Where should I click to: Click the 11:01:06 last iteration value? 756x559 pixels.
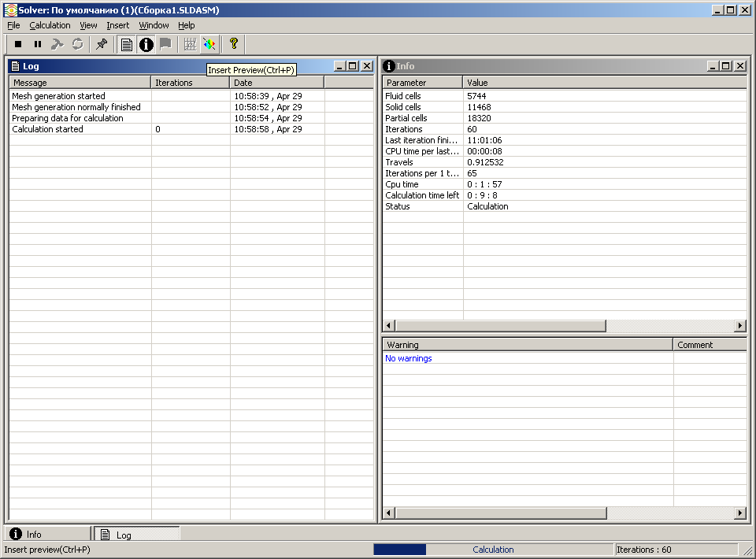pyautogui.click(x=484, y=140)
